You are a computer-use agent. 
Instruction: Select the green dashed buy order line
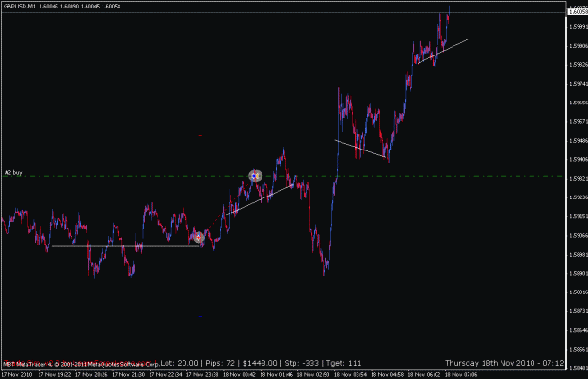tap(283, 176)
